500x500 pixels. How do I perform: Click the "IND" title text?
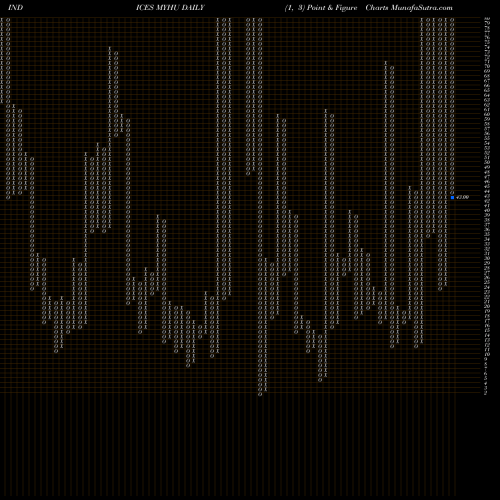coord(15,8)
